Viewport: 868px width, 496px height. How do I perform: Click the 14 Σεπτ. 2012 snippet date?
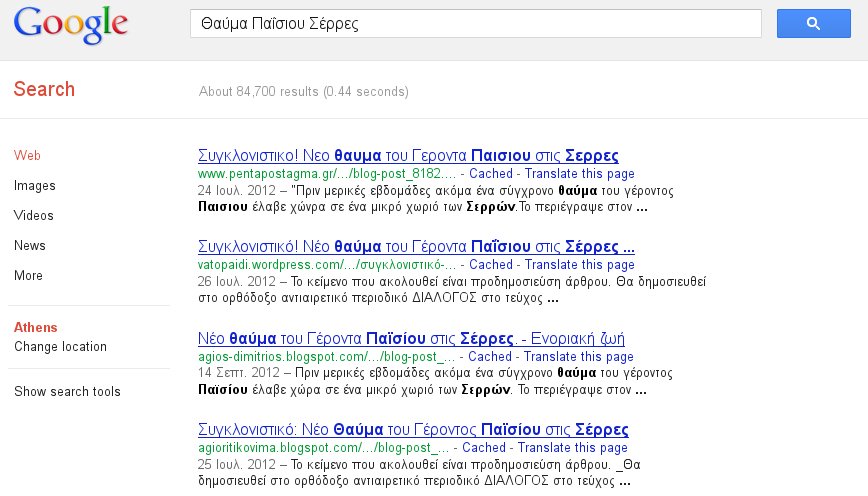click(239, 373)
